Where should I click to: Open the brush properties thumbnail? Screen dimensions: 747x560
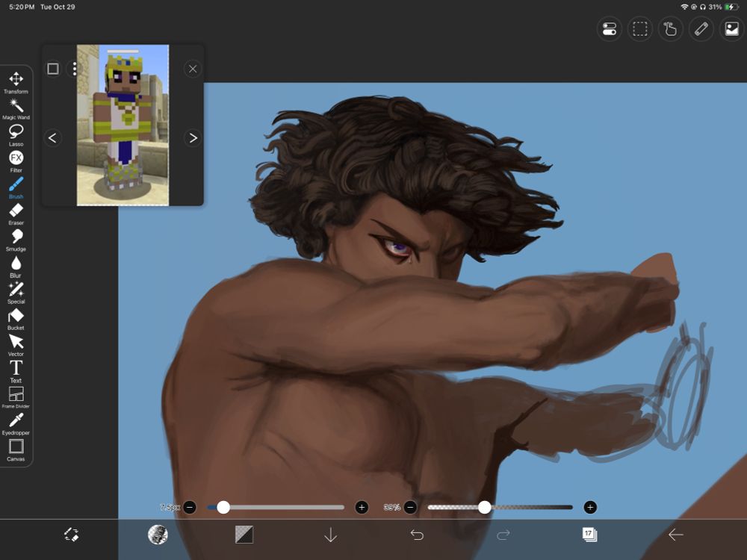coord(158,535)
